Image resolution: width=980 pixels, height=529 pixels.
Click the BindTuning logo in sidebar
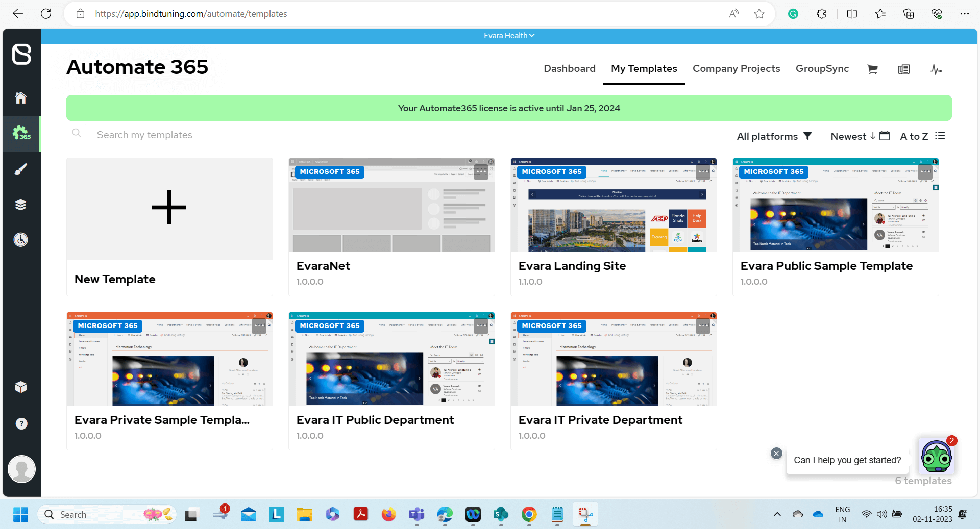coord(21,54)
